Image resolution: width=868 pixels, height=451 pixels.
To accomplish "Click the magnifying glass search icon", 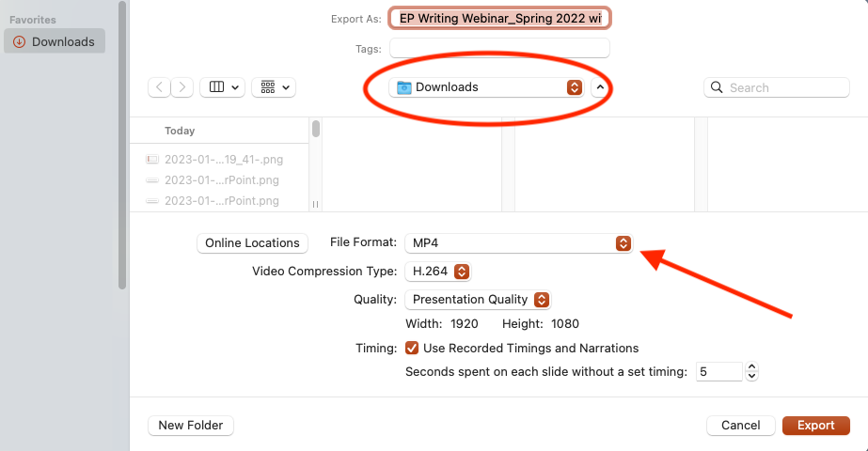I will (717, 87).
